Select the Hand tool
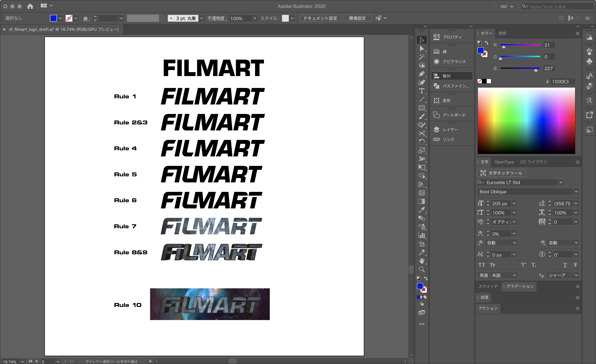 coord(422,261)
